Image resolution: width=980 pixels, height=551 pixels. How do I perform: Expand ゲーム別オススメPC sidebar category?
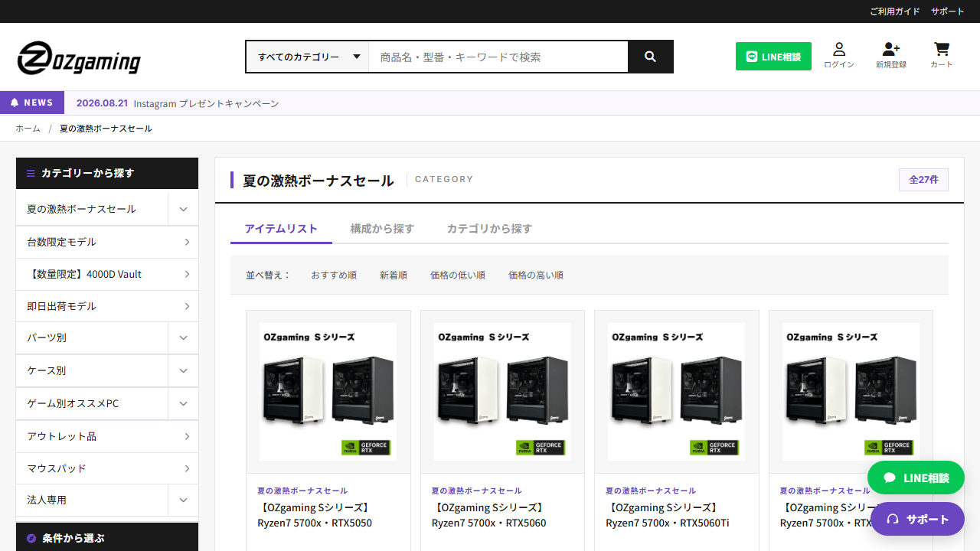[x=183, y=403]
